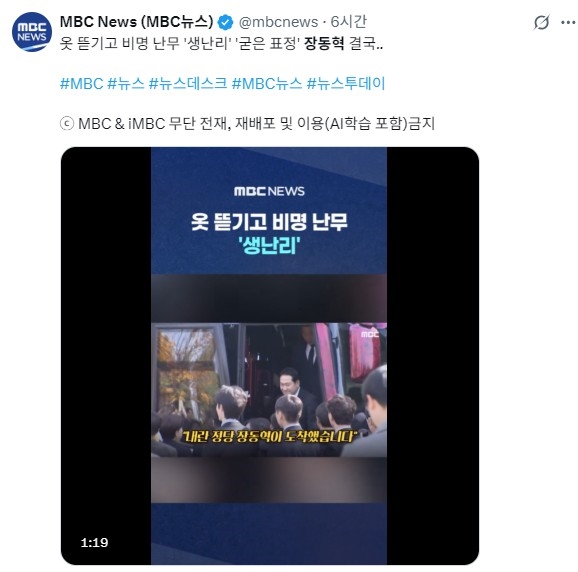This screenshot has height=572, width=578.
Task: Open the three-dot more options menu
Action: 568,22
